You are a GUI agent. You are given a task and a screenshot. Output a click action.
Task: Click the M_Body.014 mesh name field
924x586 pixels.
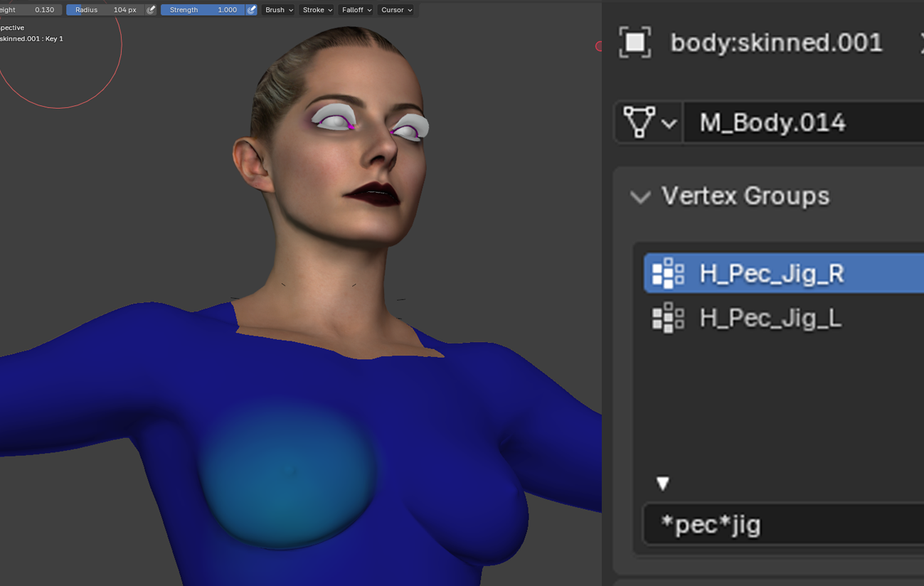pos(803,122)
